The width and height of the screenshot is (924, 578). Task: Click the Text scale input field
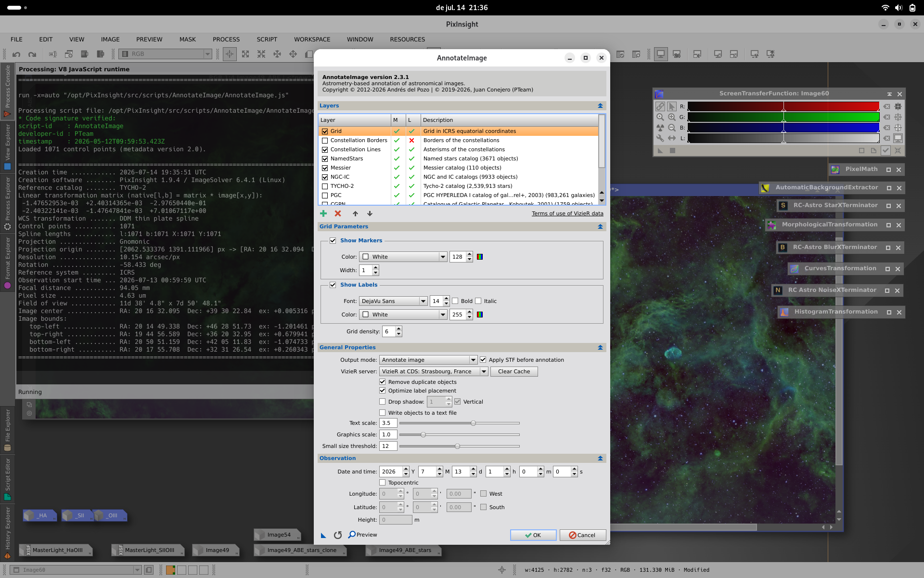[388, 423]
